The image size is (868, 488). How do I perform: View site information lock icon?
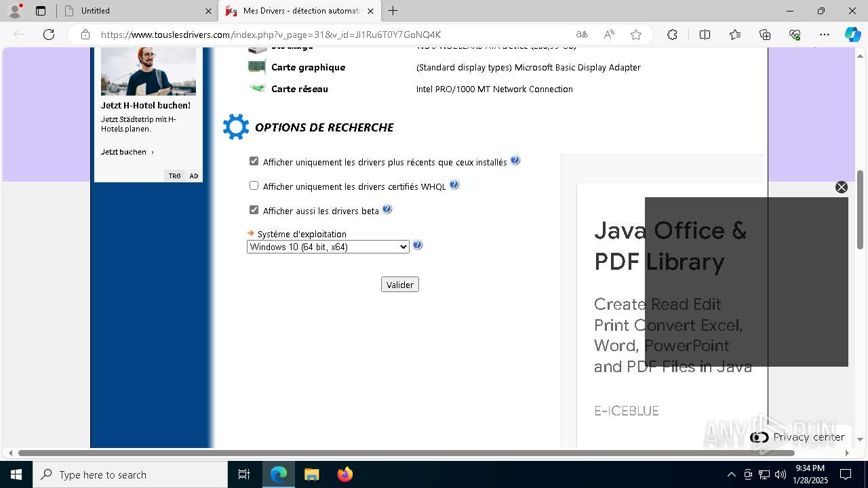click(x=85, y=35)
